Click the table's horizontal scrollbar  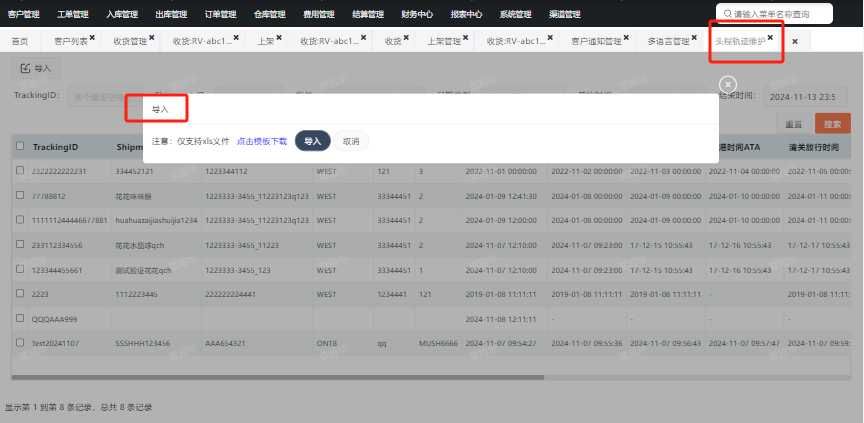(277, 377)
